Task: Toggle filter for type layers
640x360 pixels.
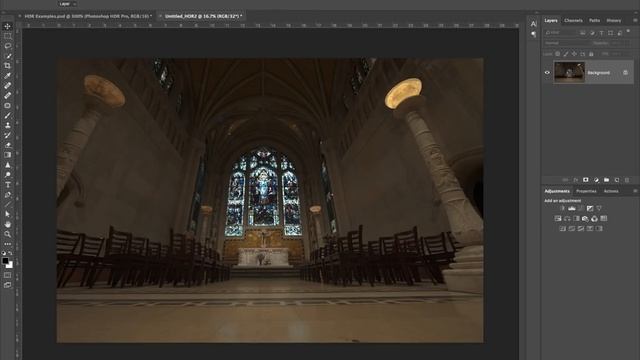Action: (602, 33)
